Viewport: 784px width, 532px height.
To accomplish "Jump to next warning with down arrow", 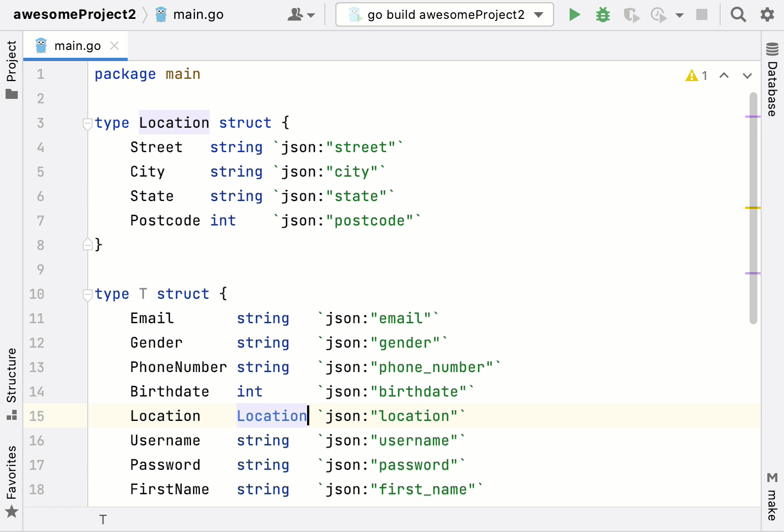I will click(x=747, y=75).
